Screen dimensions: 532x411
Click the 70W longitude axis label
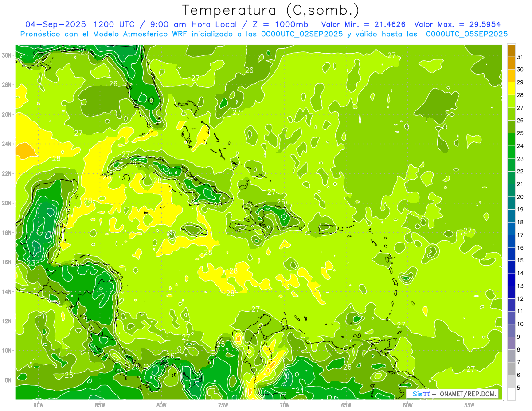coord(285,405)
